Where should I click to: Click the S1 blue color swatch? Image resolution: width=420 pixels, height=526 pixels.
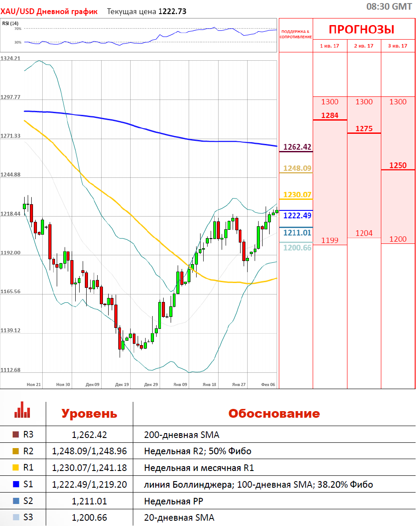tap(16, 485)
